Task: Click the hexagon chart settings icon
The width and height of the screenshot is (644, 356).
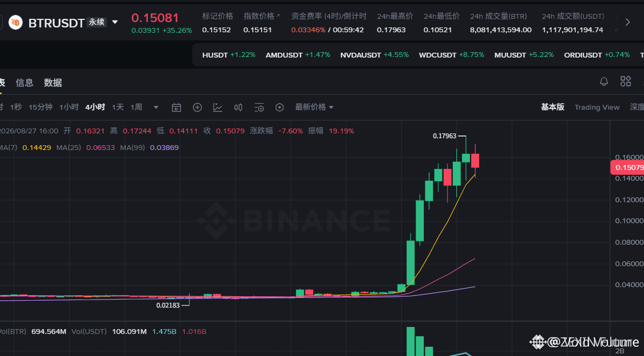Action: coord(280,108)
